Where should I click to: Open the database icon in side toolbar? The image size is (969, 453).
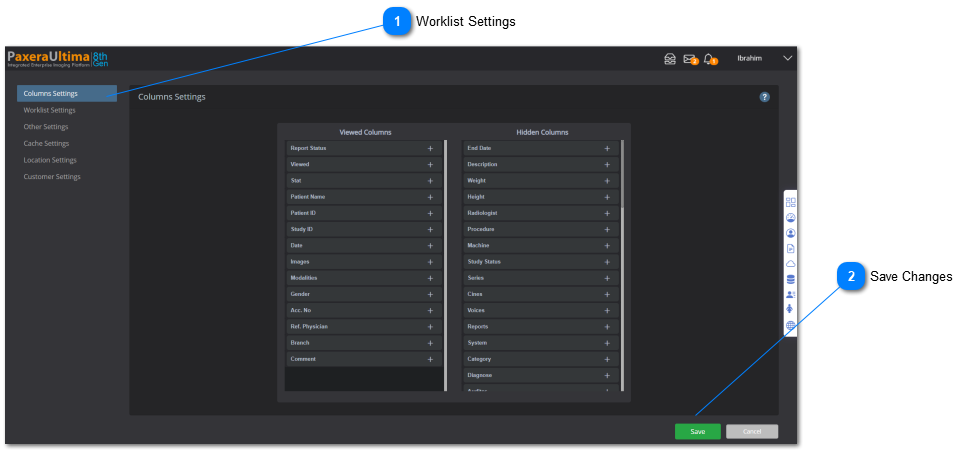(x=790, y=279)
